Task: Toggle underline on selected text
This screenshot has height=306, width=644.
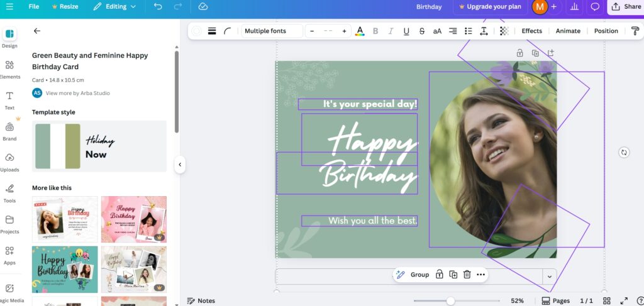Action: (x=406, y=31)
